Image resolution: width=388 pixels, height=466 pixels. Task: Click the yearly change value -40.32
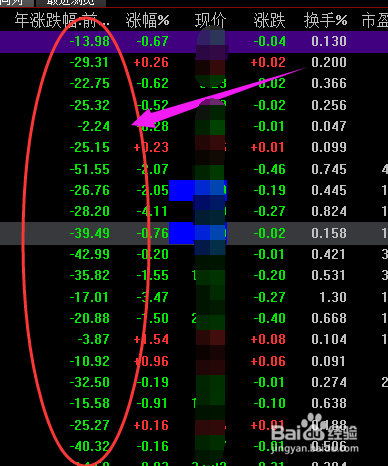pos(90,446)
